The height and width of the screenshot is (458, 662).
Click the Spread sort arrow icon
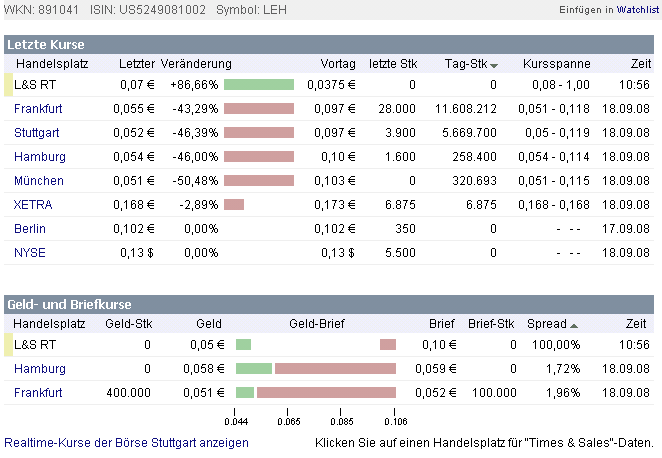pyautogui.click(x=574, y=325)
